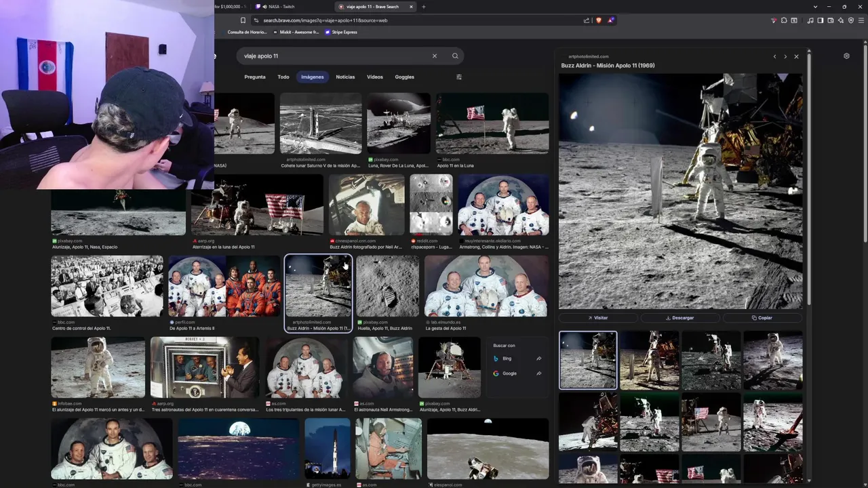Select first related thumbnail below Visitar
This screenshot has width=868, height=488.
pos(588,360)
